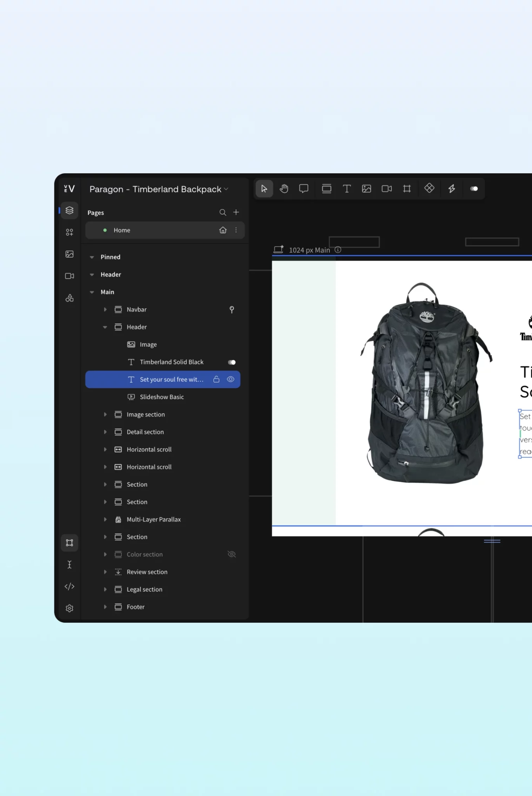Select the section tool in toolbar
Viewport: 532px width, 796px height.
[327, 189]
